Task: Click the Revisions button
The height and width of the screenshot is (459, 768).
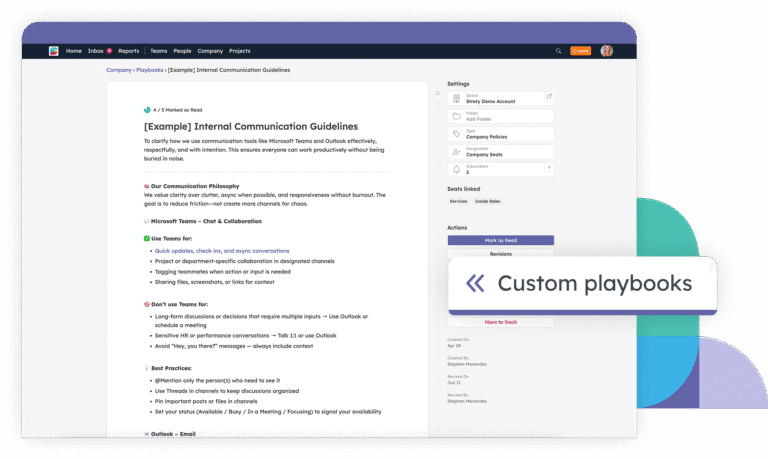Action: pyautogui.click(x=501, y=253)
